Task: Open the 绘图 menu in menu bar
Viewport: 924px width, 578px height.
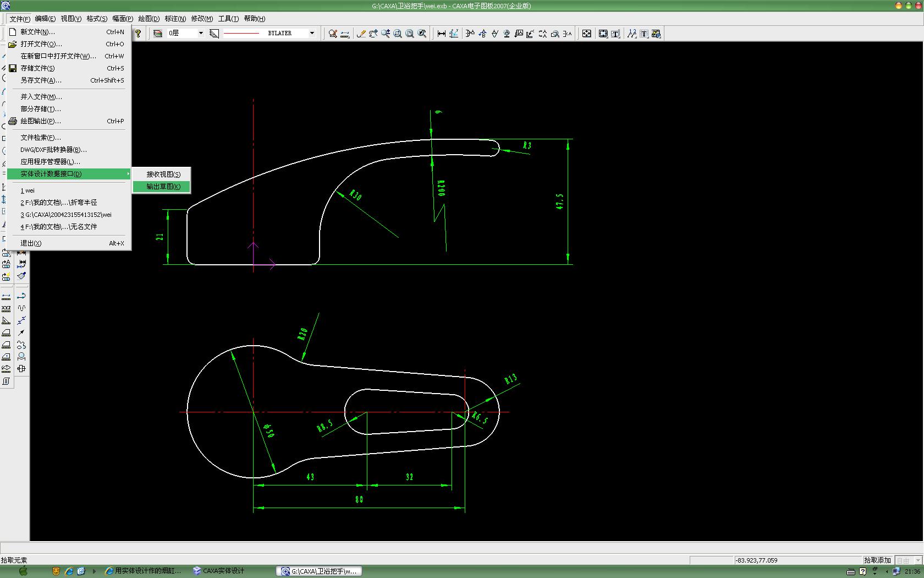Action: coord(148,19)
